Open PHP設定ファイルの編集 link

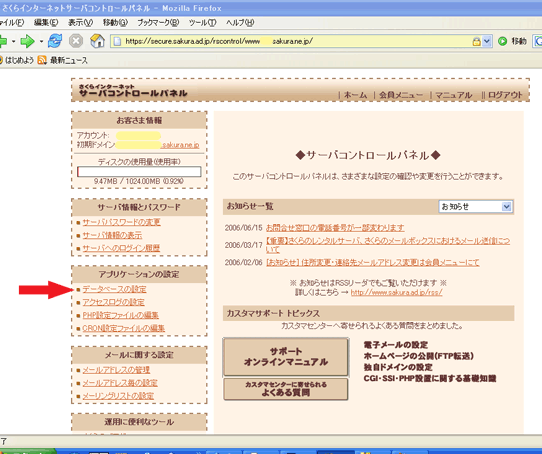pos(120,315)
